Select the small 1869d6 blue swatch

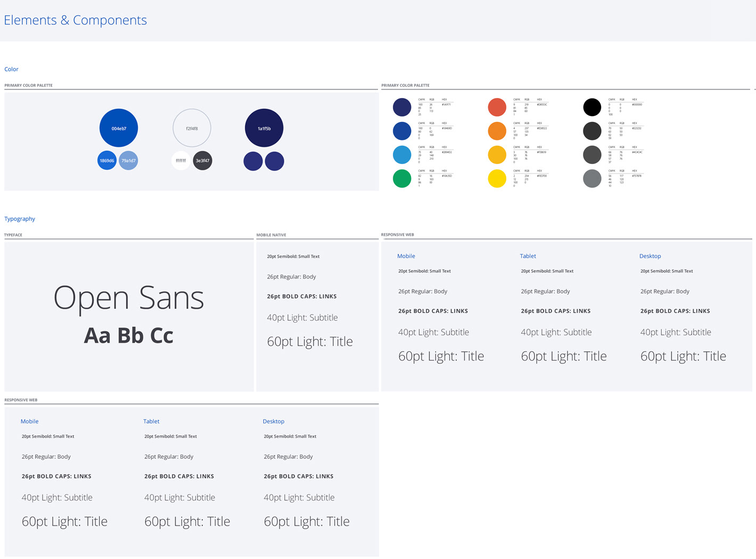tap(107, 160)
